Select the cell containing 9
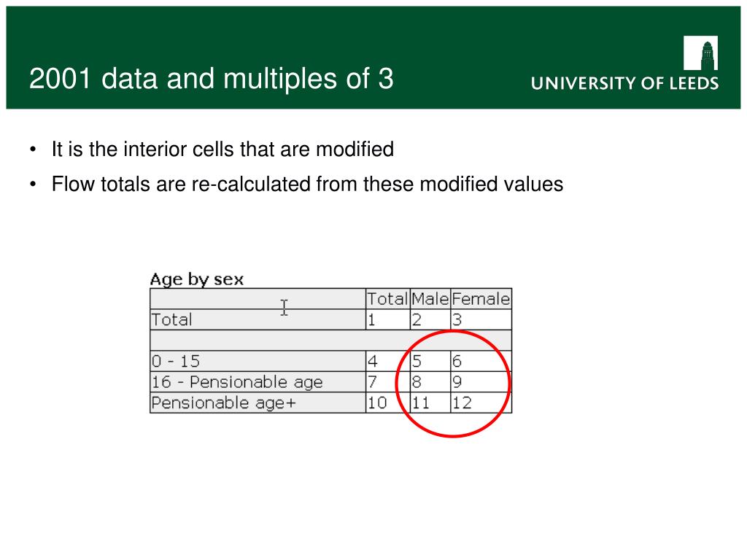The width and height of the screenshot is (747, 560). pyautogui.click(x=481, y=382)
